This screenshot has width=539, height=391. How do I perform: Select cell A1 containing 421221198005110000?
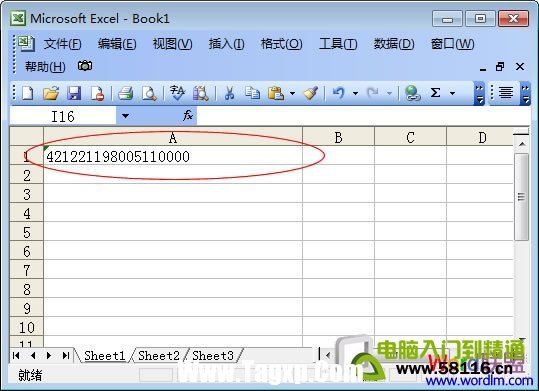click(173, 156)
